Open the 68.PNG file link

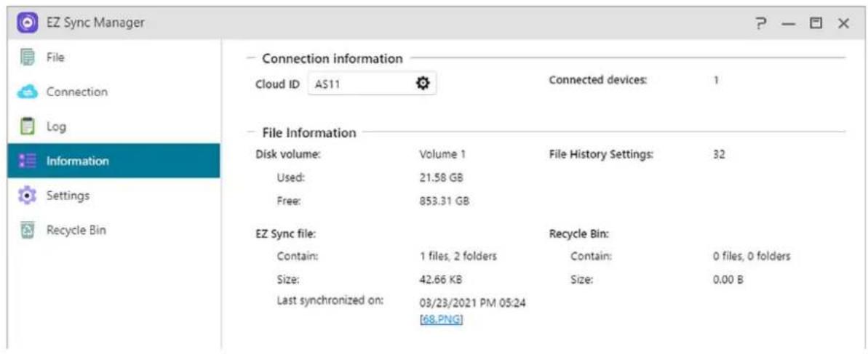442,319
